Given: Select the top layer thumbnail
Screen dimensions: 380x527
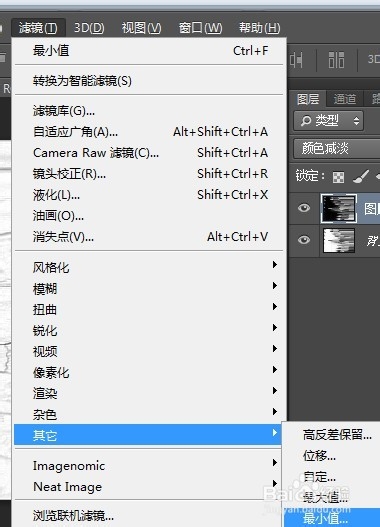Looking at the screenshot, I should 339,208.
